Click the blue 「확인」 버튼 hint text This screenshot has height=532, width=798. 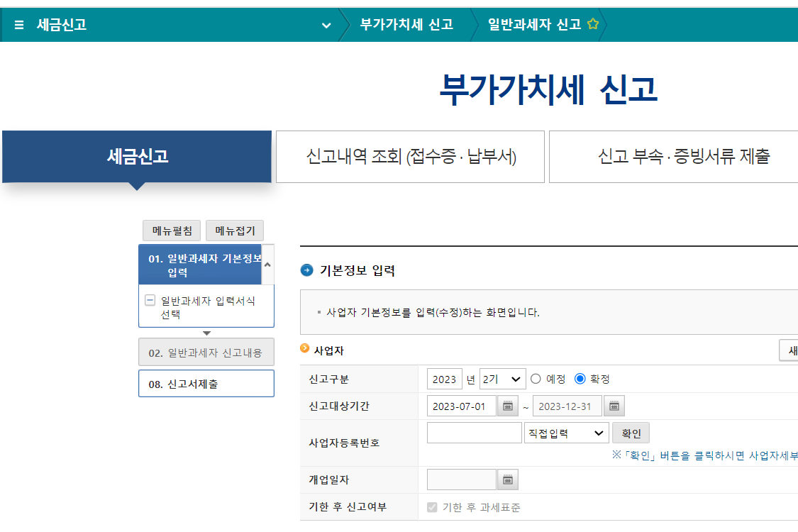(705, 455)
